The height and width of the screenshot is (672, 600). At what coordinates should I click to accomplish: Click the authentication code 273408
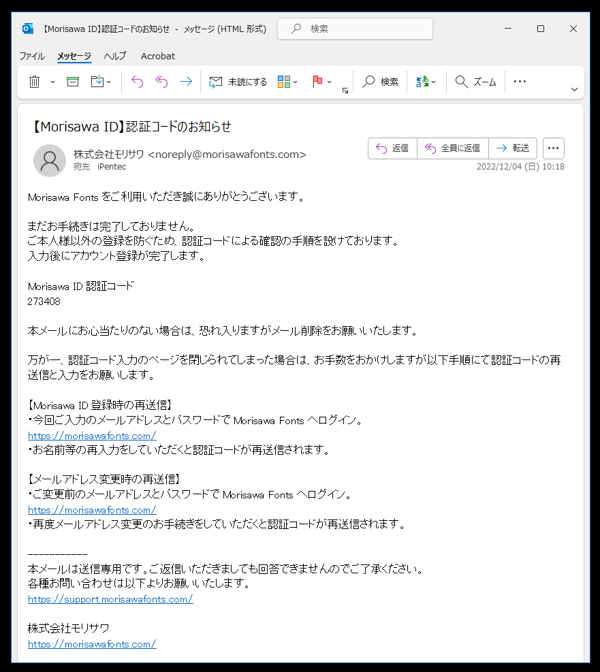point(44,302)
